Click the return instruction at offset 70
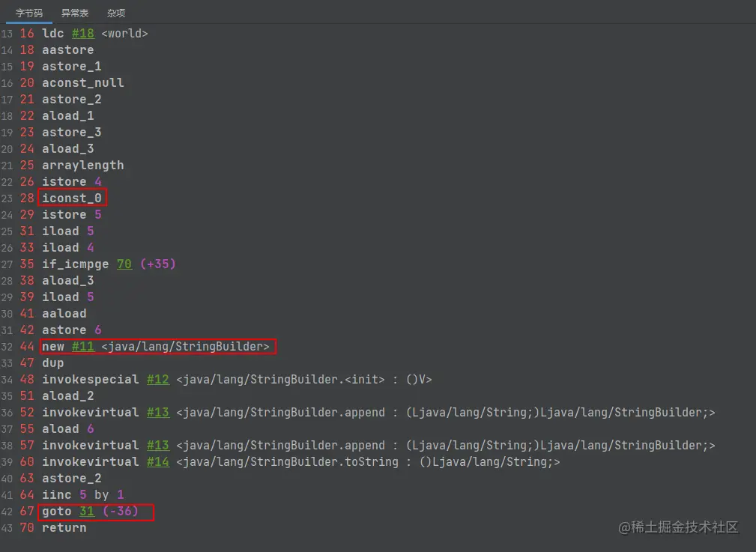The image size is (756, 552). click(x=64, y=527)
